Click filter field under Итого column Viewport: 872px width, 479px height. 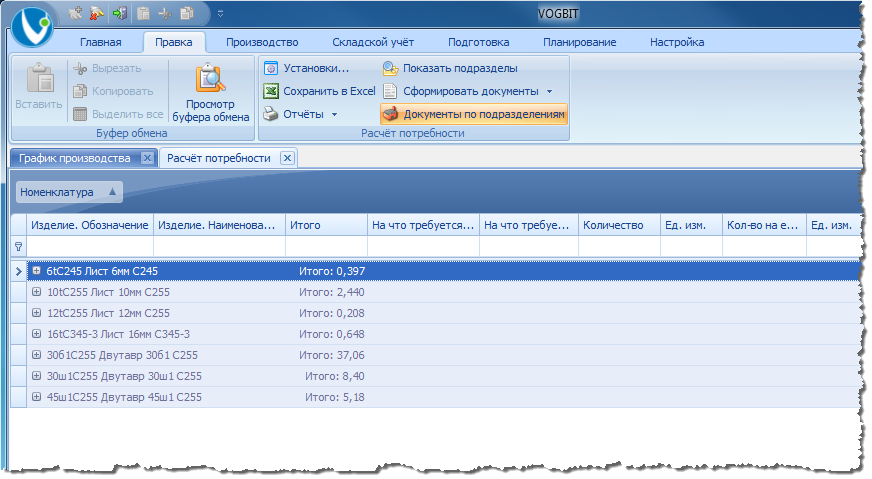[326, 246]
